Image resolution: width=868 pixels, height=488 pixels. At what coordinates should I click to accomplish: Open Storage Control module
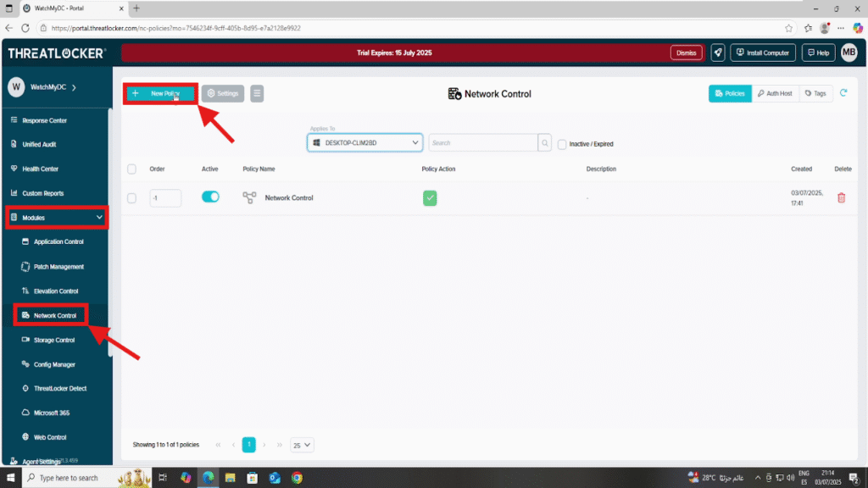point(53,340)
